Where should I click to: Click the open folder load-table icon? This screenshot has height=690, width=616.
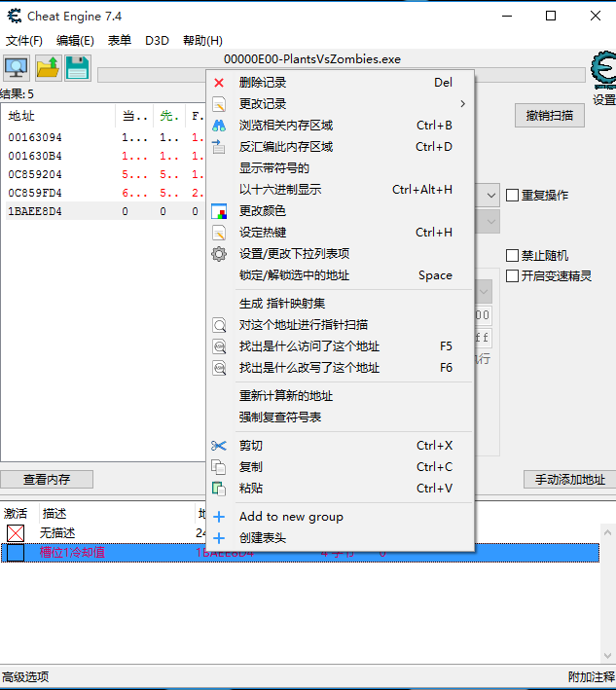pos(48,68)
